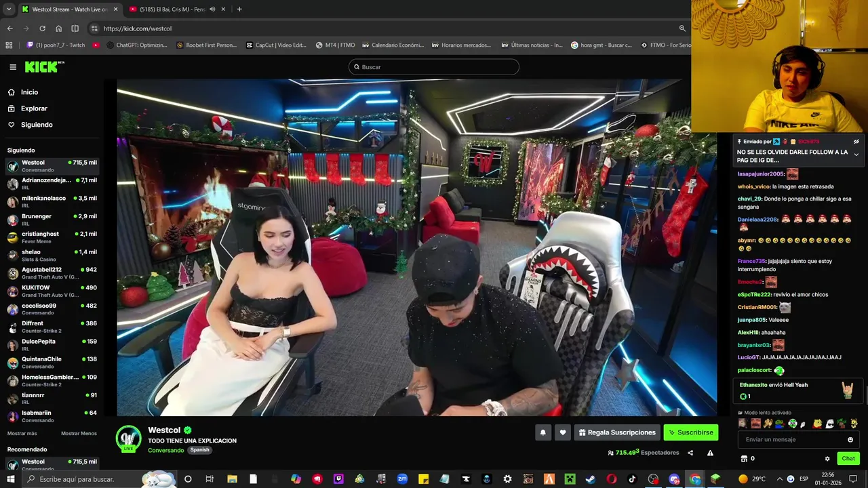868x488 pixels.
Task: Click the notification bell under the stream
Action: (542, 432)
